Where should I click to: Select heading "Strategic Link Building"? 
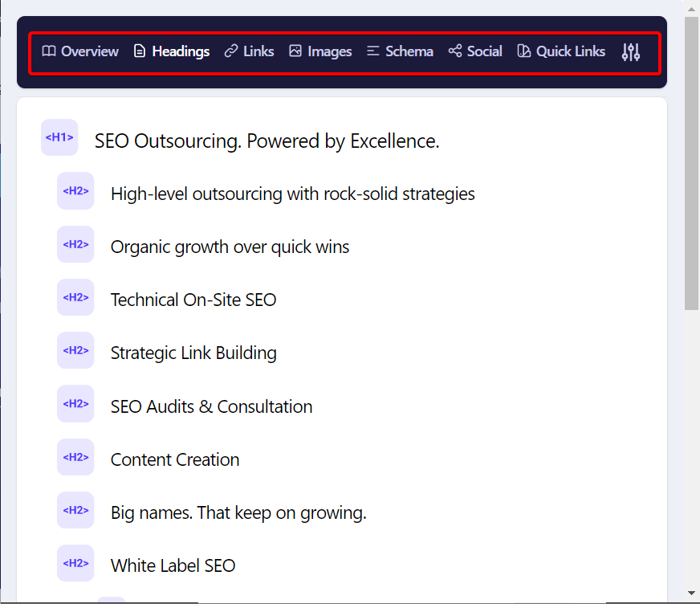(193, 353)
